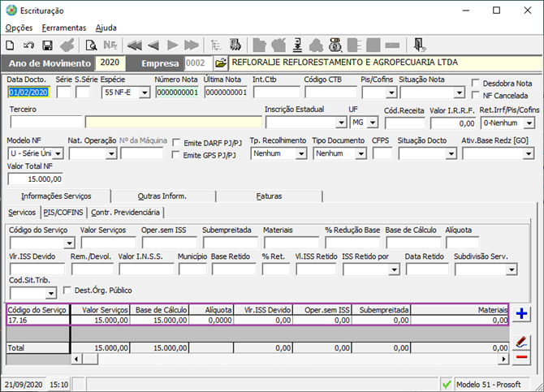Click the green check status icon
The height and width of the screenshot is (392, 544).
click(x=447, y=385)
